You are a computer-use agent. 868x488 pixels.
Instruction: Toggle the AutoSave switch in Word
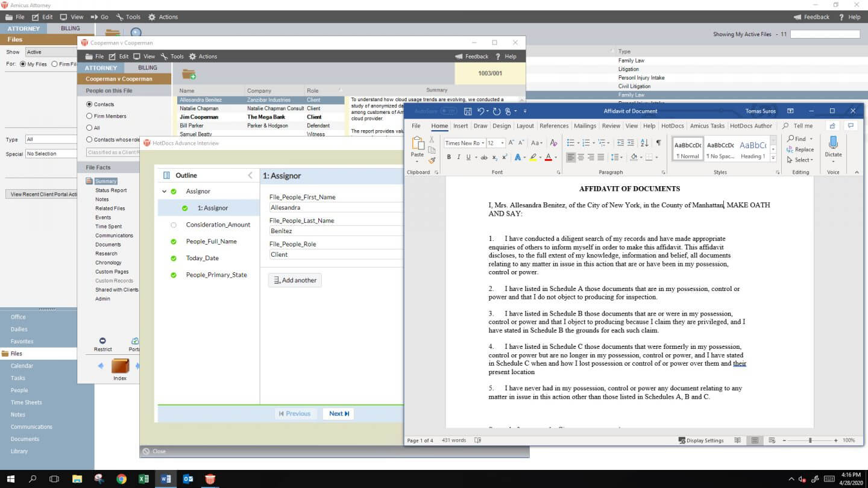click(448, 111)
